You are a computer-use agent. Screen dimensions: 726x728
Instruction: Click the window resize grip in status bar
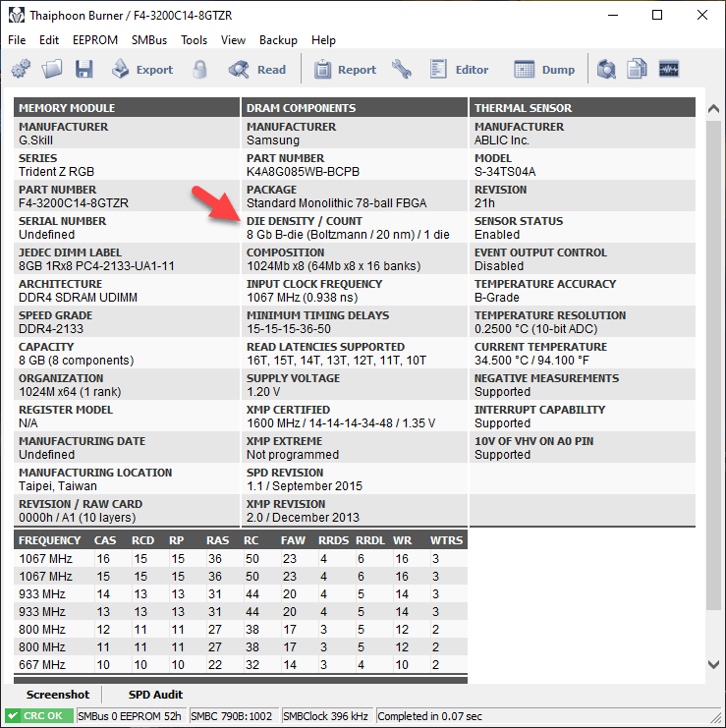tap(717, 718)
